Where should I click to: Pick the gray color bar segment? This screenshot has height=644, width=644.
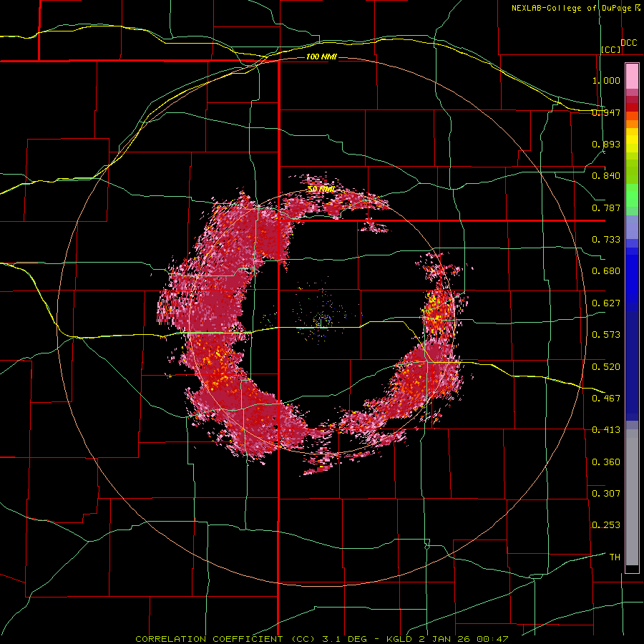(x=632, y=497)
